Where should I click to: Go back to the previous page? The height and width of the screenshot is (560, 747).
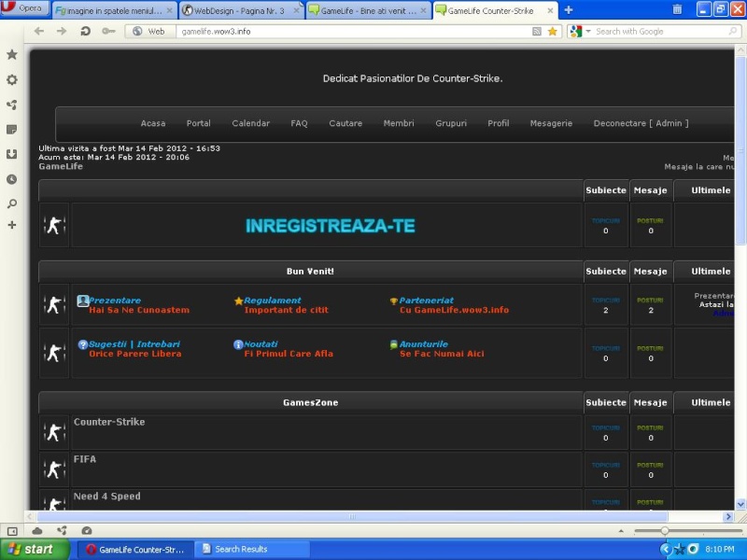[x=39, y=31]
